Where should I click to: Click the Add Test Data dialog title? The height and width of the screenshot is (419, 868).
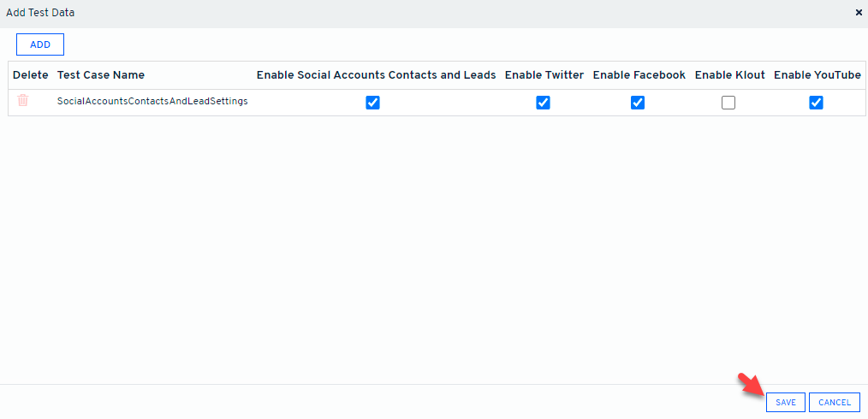coord(40,13)
